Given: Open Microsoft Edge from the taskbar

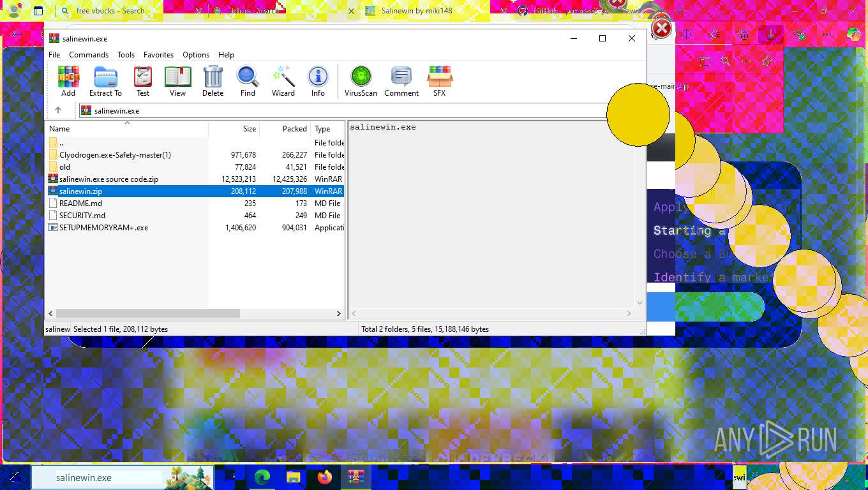Looking at the screenshot, I should [262, 477].
